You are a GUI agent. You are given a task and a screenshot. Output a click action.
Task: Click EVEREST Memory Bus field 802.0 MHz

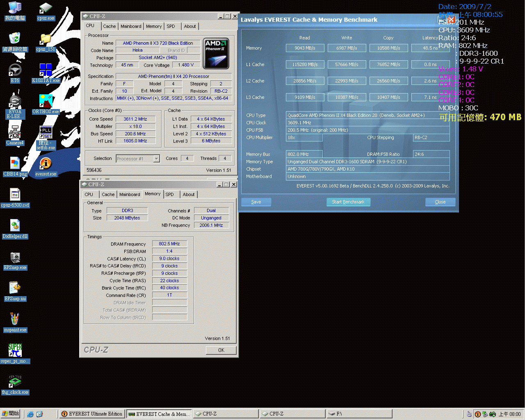point(304,154)
